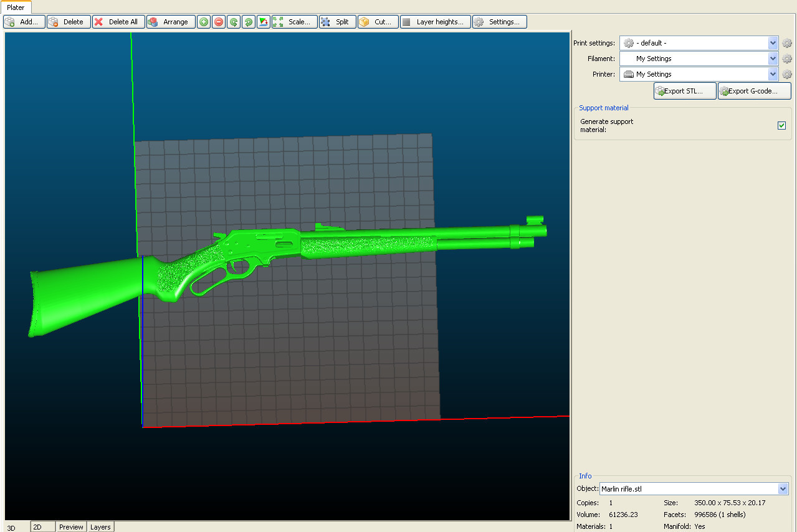Click the rotate around axis icon

click(264, 22)
